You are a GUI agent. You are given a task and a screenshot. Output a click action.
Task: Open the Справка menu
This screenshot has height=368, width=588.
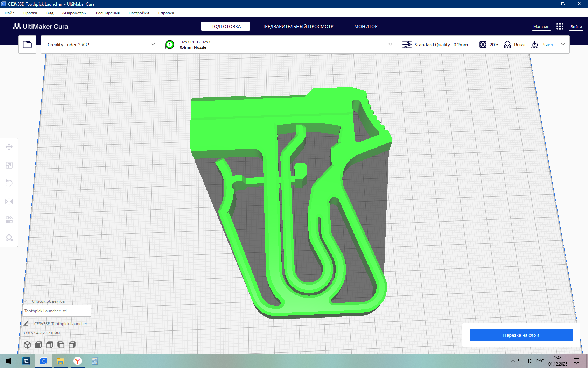166,13
